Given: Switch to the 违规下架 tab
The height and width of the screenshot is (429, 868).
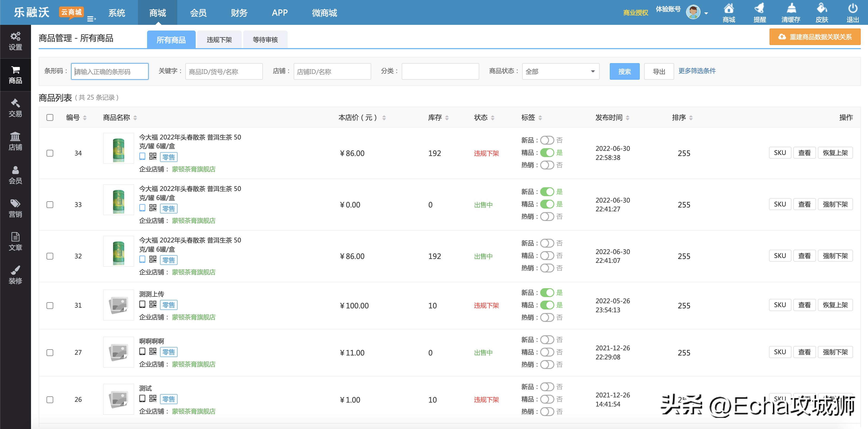Looking at the screenshot, I should pyautogui.click(x=219, y=40).
